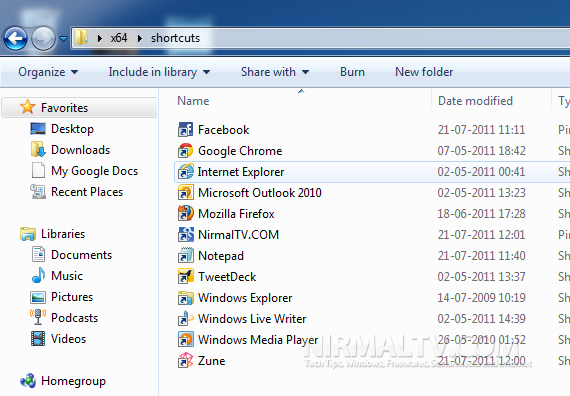
Task: Click the Recent Places icon
Action: (38, 192)
